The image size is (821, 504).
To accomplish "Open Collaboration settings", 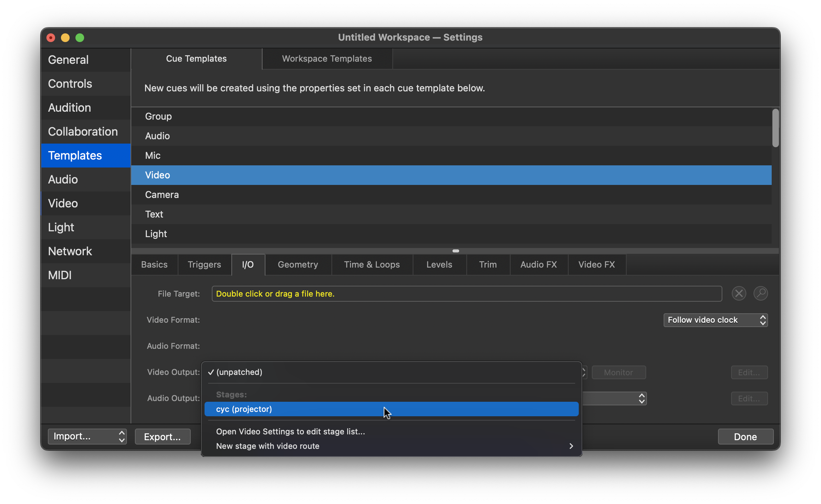I will point(86,132).
